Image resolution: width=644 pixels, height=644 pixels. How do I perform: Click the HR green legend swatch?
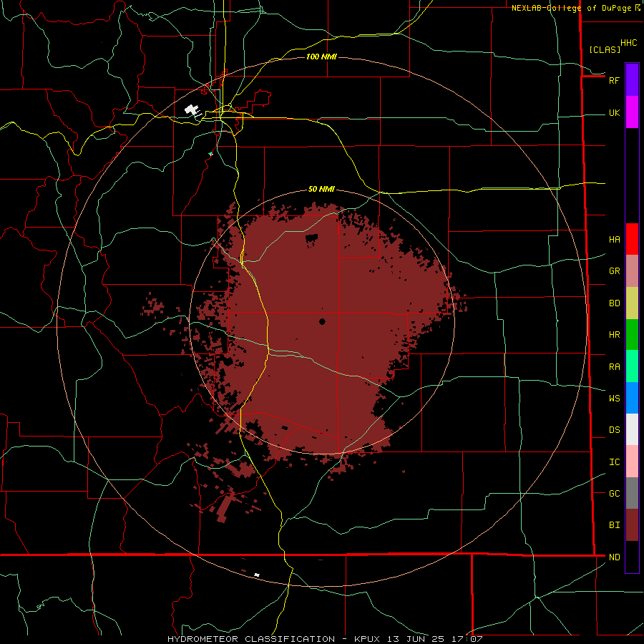(x=632, y=335)
